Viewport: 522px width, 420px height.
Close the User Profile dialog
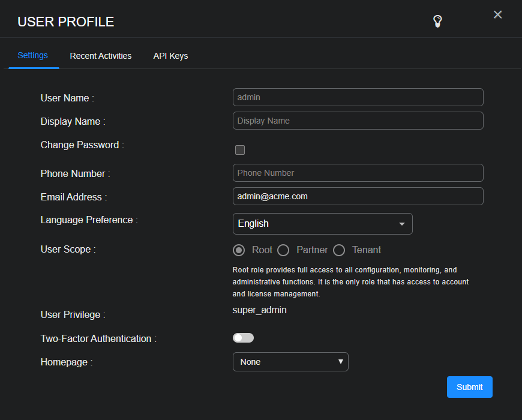tap(497, 15)
